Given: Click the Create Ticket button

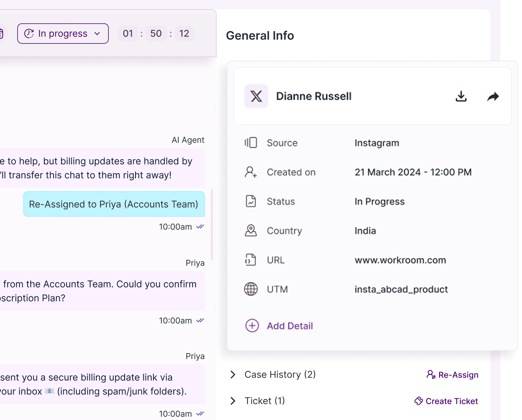Looking at the screenshot, I should pos(446,401).
